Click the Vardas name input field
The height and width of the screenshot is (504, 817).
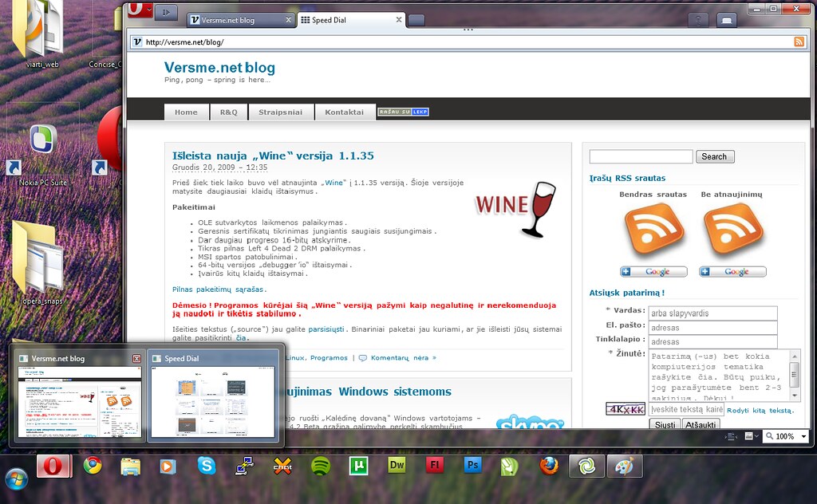(712, 313)
